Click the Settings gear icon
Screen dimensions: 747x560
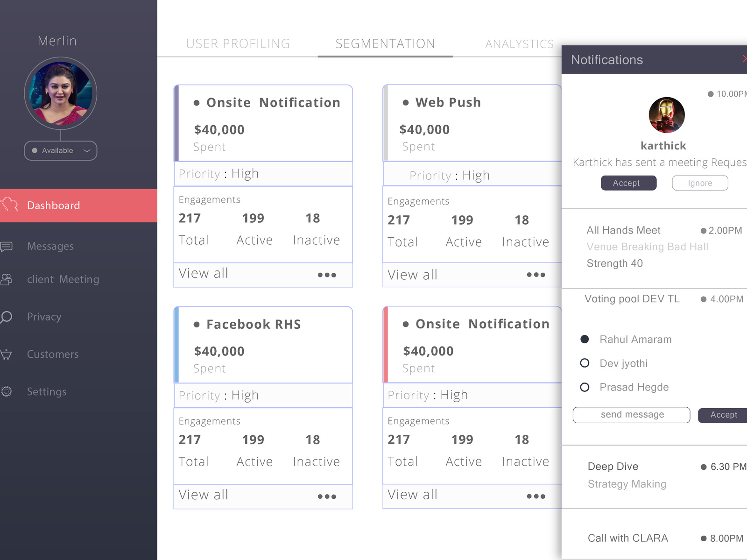tap(7, 391)
